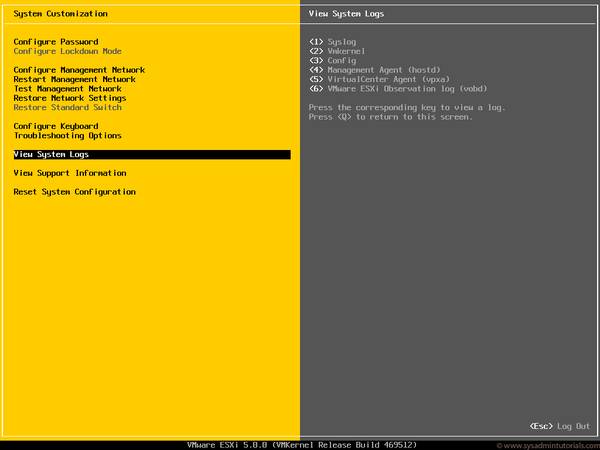Select Configure Password menu entry

(56, 42)
